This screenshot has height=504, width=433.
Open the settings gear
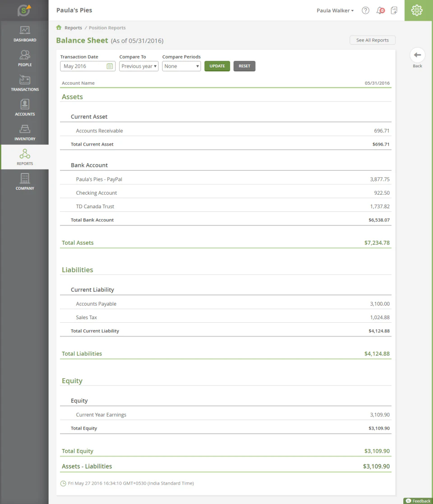click(x=418, y=10)
